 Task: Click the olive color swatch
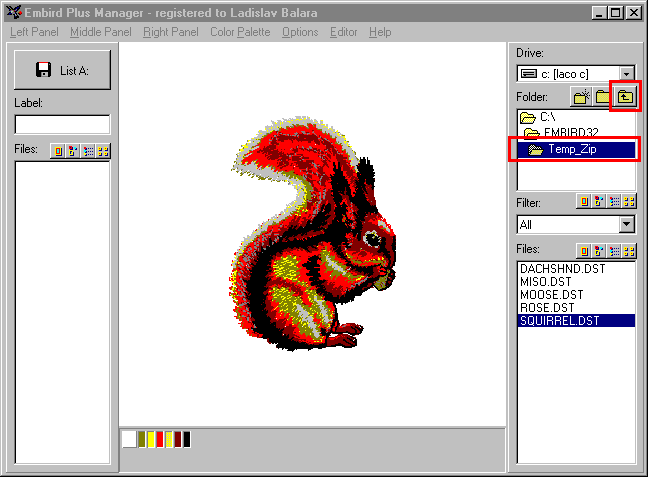point(142,439)
